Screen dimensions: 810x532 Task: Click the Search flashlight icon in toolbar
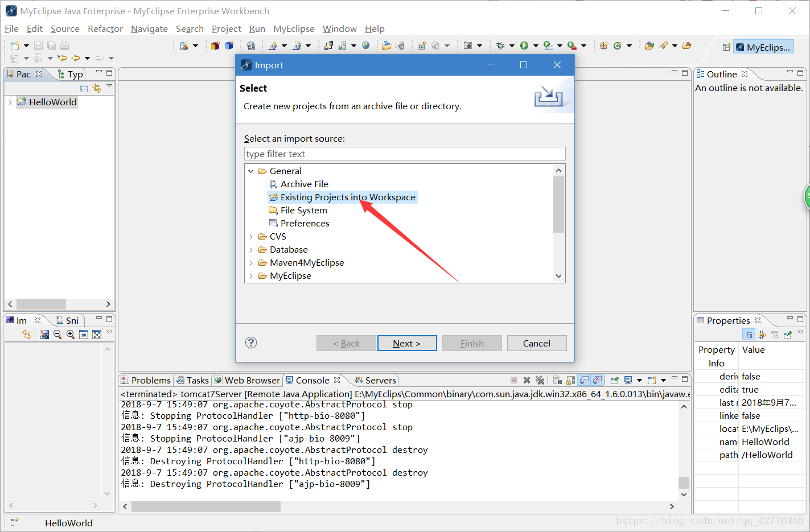tap(664, 46)
